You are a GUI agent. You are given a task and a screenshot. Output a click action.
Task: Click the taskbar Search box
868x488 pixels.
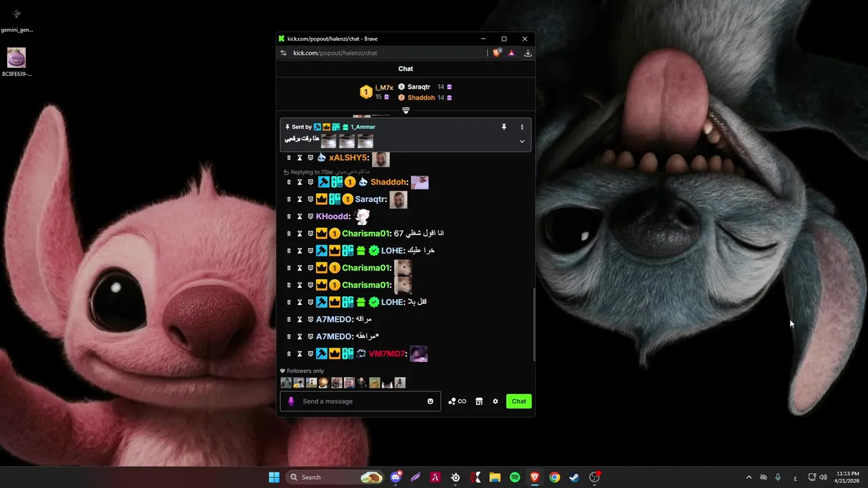(336, 477)
